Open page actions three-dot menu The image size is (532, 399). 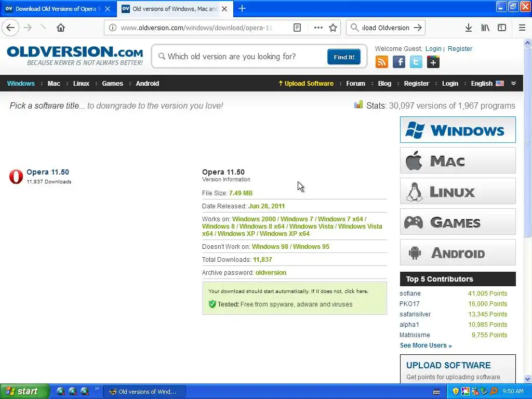tap(318, 28)
